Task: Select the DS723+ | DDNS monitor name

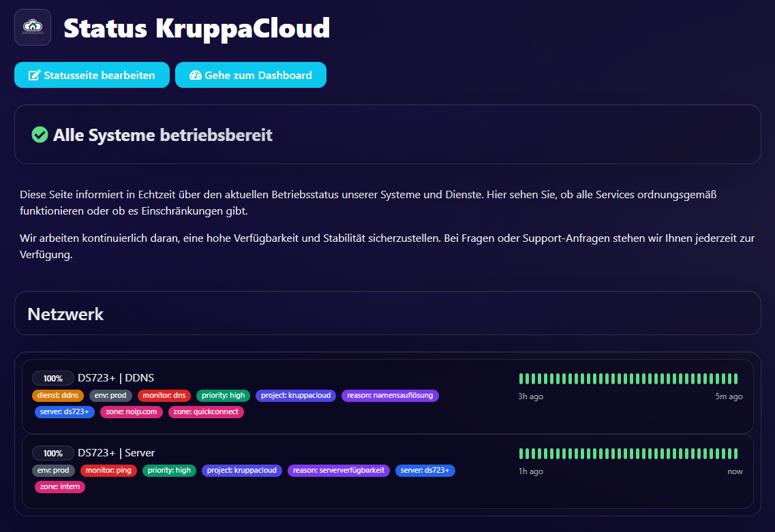Action: point(116,378)
